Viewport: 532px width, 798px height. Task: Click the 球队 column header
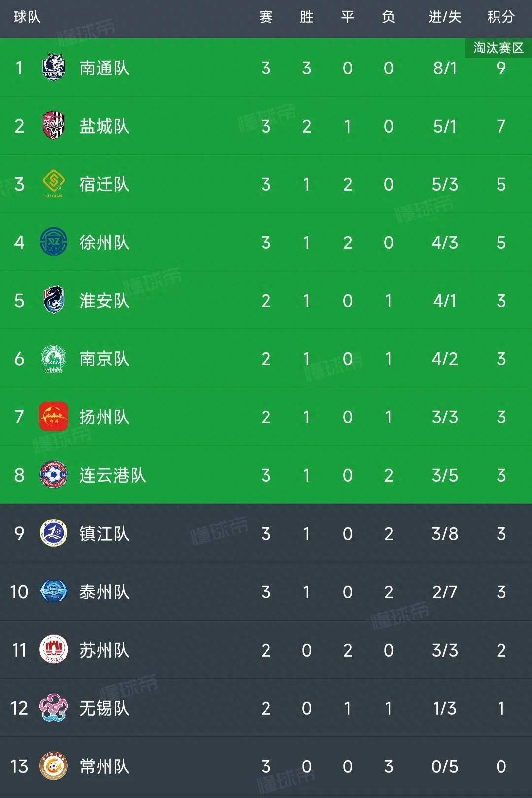27,17
